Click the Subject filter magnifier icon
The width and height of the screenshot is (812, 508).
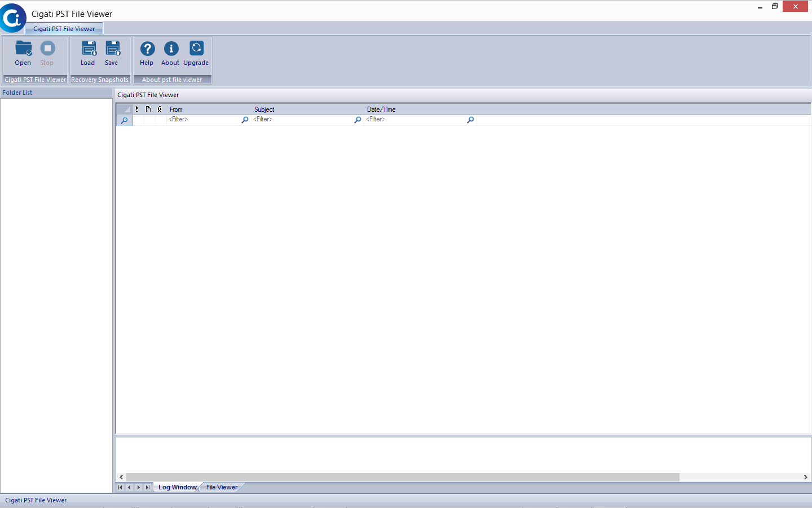point(358,120)
